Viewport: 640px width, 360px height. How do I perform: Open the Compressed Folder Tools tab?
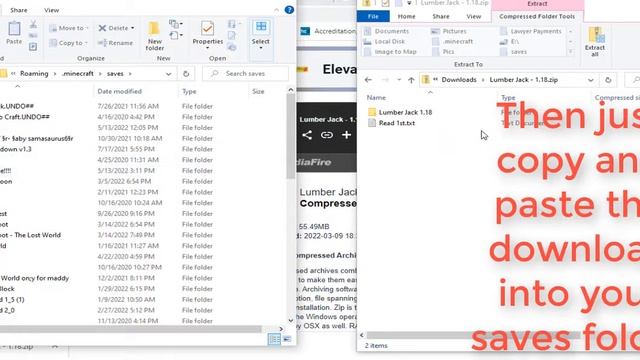coord(537,16)
